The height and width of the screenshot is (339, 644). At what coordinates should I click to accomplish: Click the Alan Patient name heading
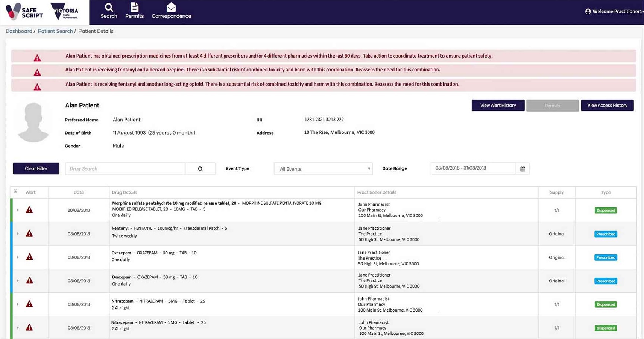(82, 105)
